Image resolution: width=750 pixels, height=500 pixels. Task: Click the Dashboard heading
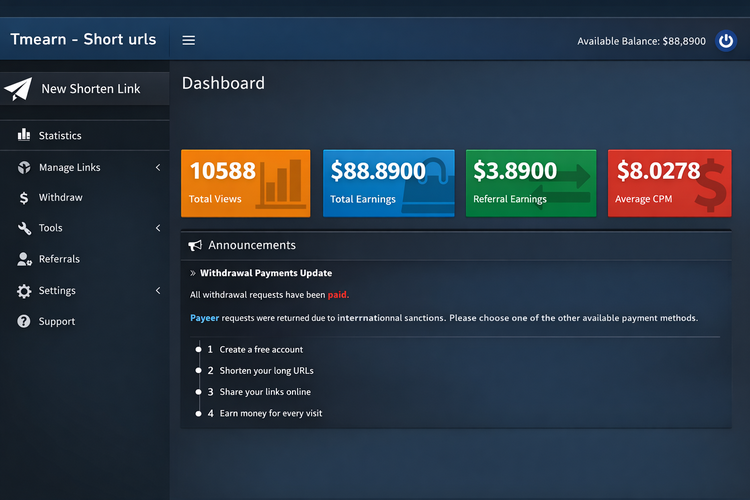click(x=223, y=83)
